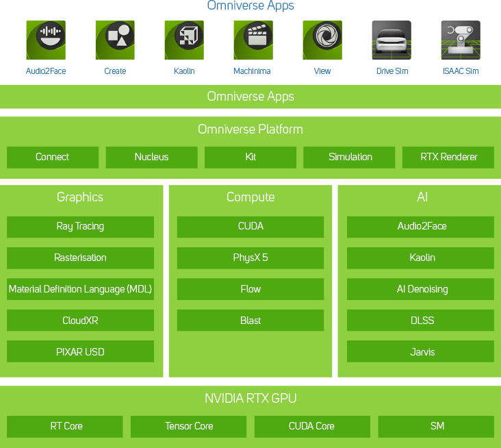The width and height of the screenshot is (501, 448).
Task: Click the Kaolin block in AI column
Action: (x=420, y=258)
